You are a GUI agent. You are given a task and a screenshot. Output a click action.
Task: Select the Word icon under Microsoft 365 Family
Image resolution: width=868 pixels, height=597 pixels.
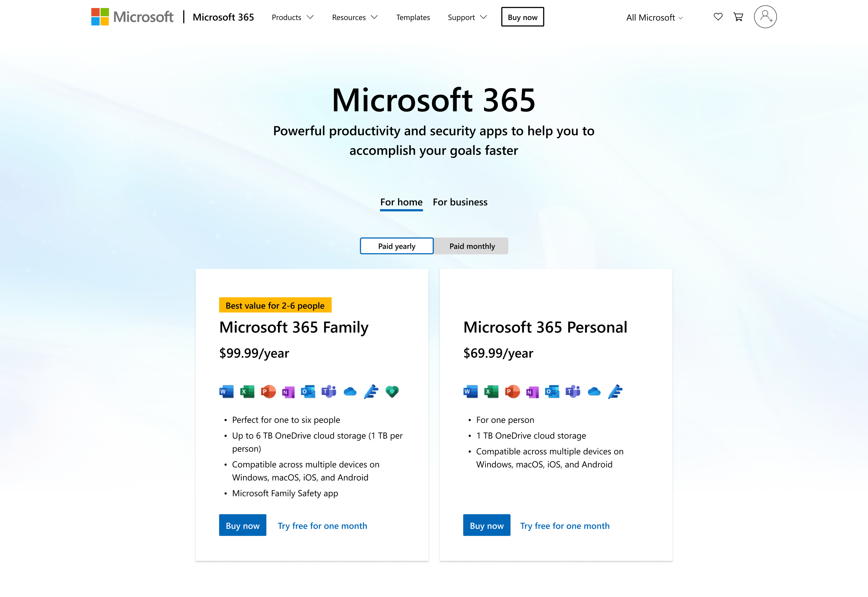coord(226,392)
